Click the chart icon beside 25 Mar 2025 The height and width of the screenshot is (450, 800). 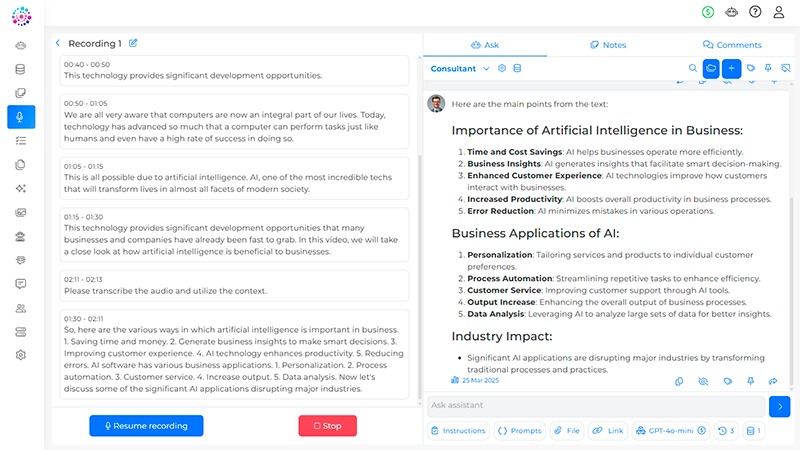pyautogui.click(x=455, y=380)
